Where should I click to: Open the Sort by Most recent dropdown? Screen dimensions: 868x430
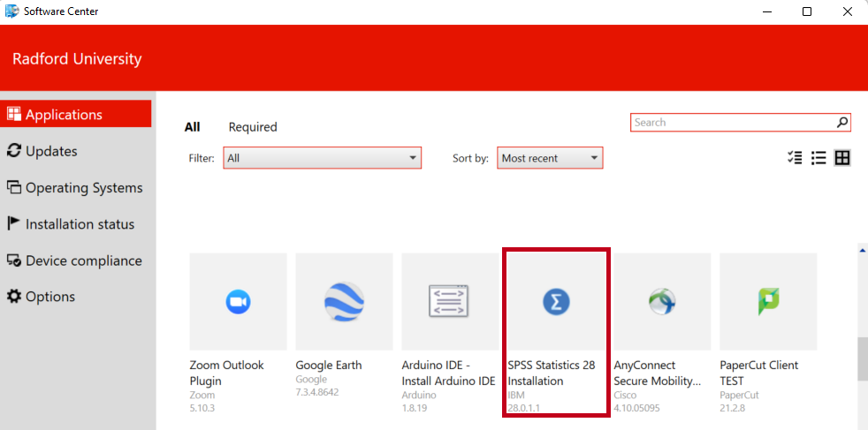550,158
